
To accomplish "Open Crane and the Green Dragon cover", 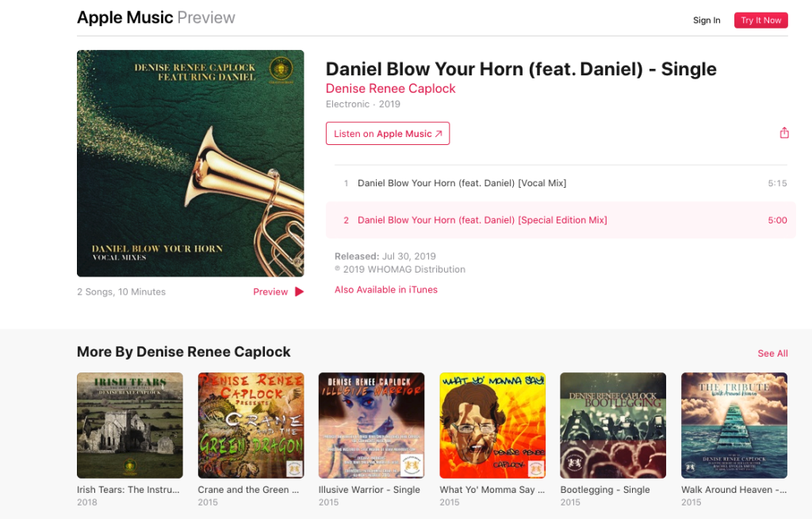I will [x=251, y=426].
